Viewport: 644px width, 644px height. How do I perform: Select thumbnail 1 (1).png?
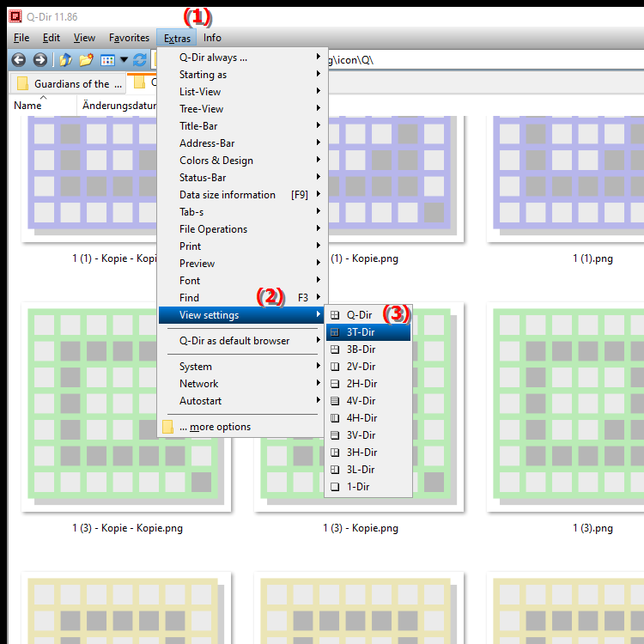(x=565, y=179)
